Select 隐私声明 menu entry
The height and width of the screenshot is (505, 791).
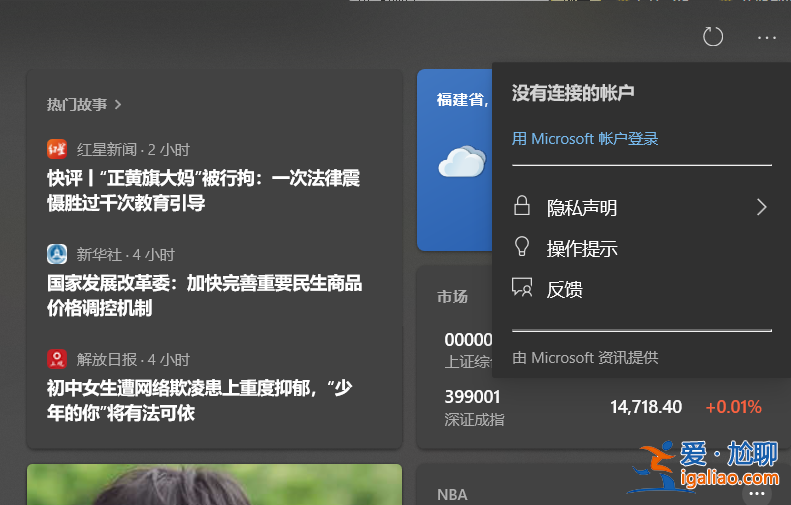(x=642, y=207)
